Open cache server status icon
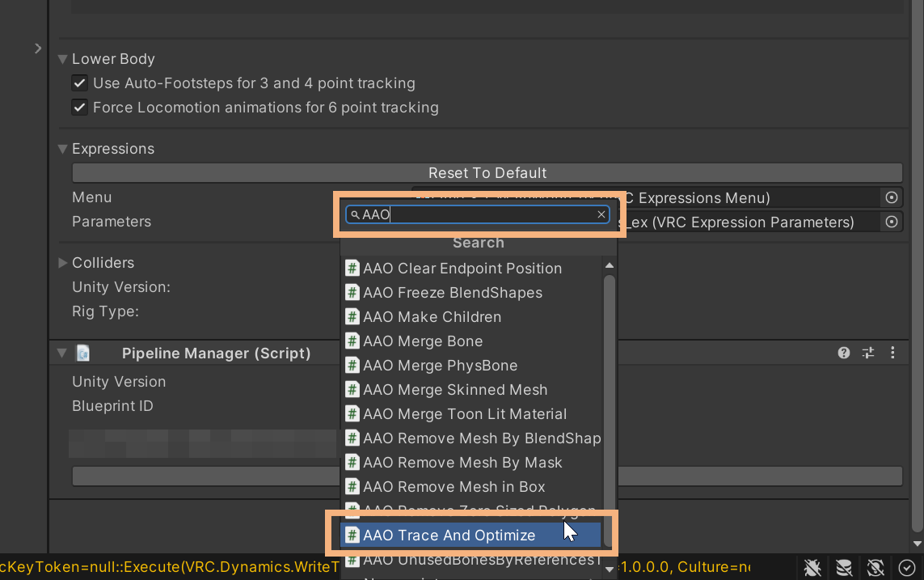 tap(844, 568)
